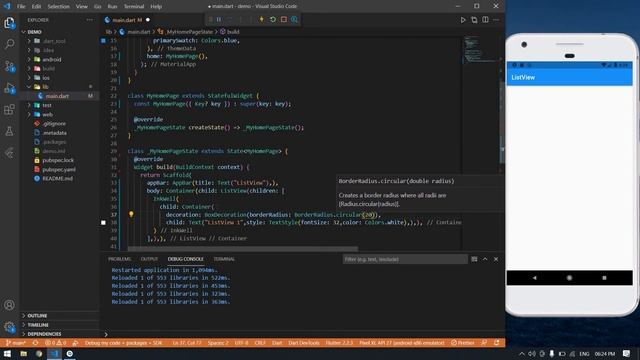Viewport: 640px width, 360px height.
Task: Toggle the breakpoint on line 15
Action: pos(103,40)
